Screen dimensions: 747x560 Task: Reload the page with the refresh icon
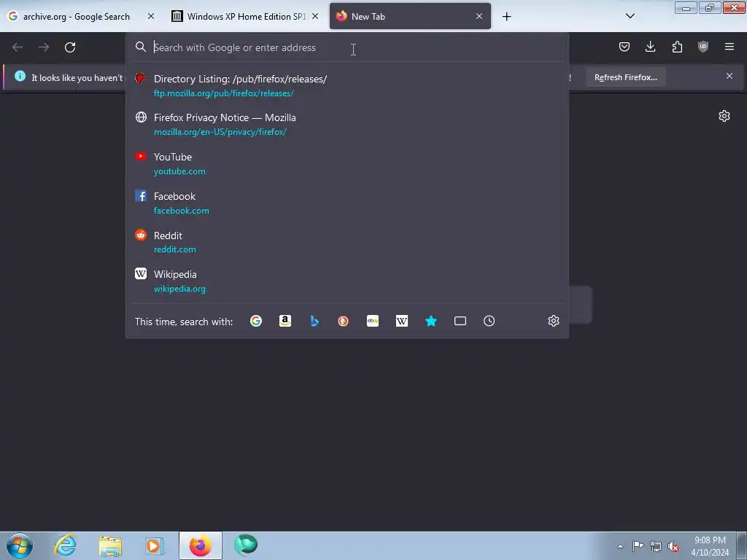click(x=70, y=47)
